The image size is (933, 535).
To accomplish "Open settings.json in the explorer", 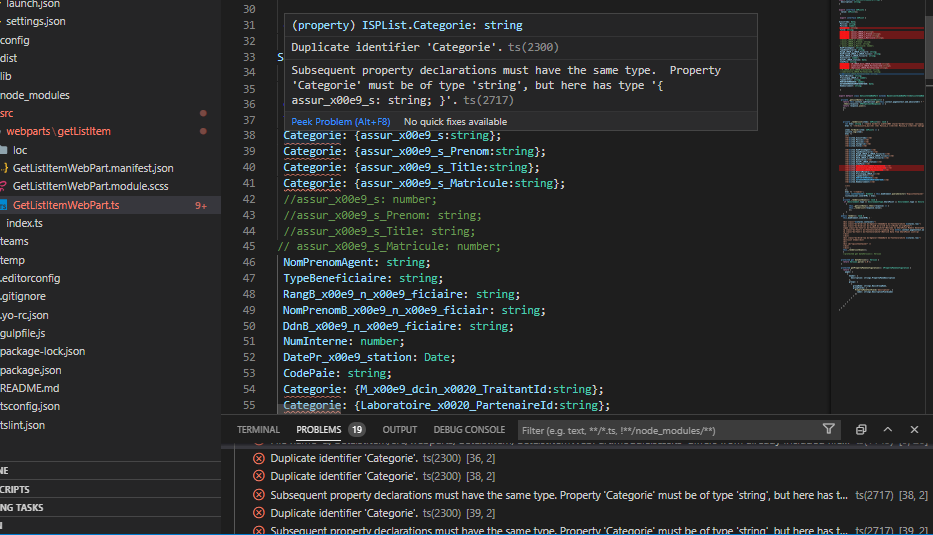I will click(x=36, y=21).
